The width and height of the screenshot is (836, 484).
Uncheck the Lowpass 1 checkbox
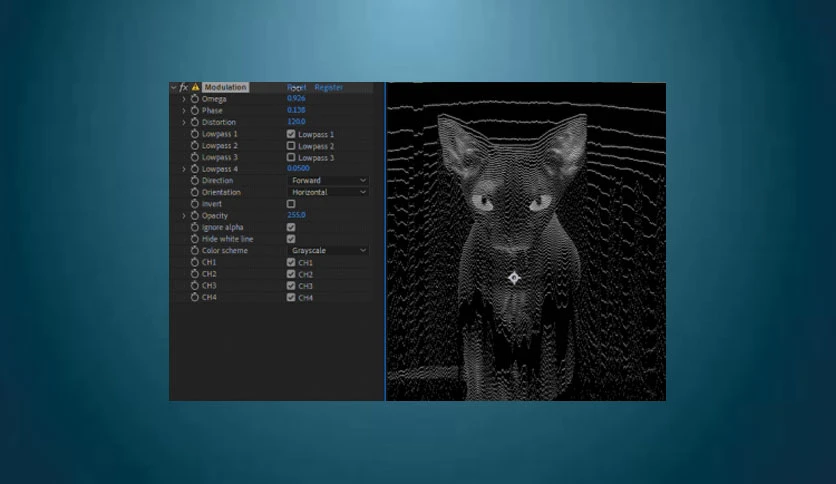coord(291,134)
